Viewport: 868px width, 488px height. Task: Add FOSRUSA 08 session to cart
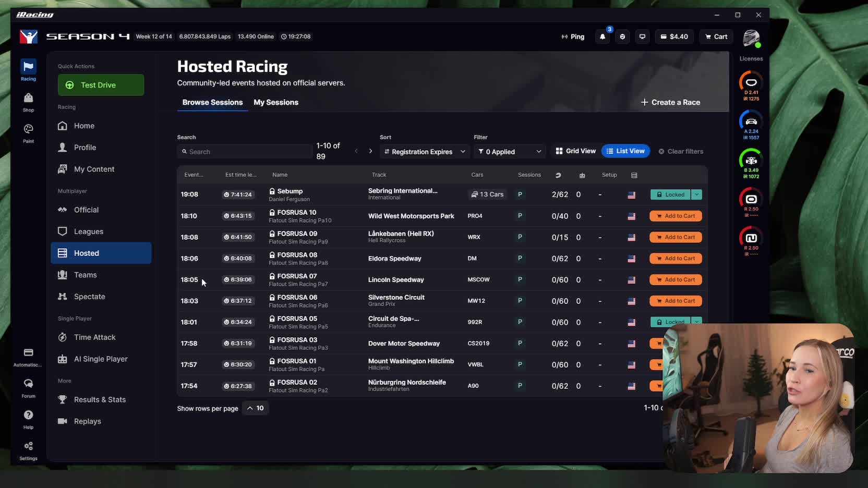[x=676, y=259]
